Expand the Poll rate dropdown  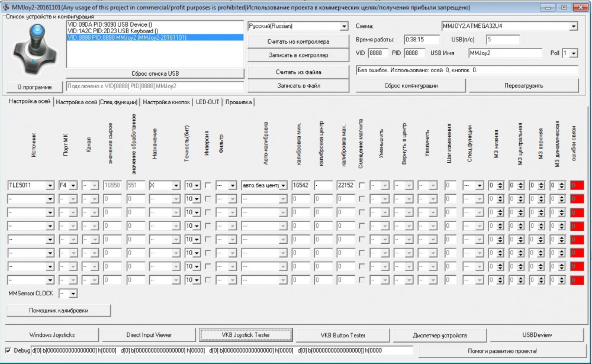tap(573, 53)
